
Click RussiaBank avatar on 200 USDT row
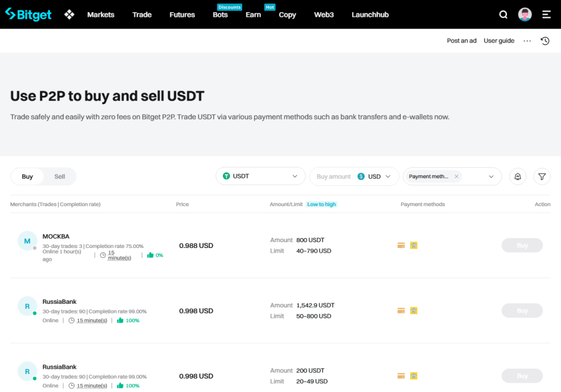[27, 372]
